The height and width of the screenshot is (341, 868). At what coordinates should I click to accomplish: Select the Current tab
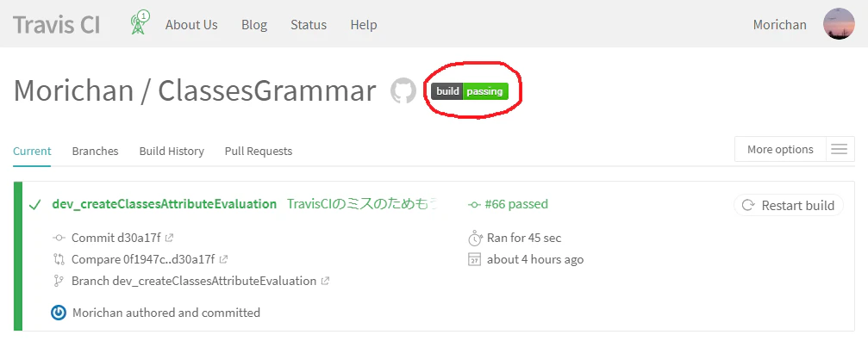[32, 151]
